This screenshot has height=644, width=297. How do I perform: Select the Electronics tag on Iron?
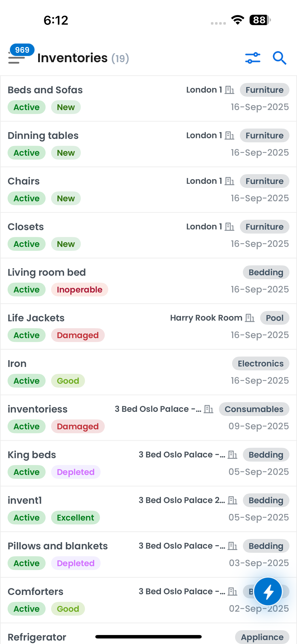point(260,363)
